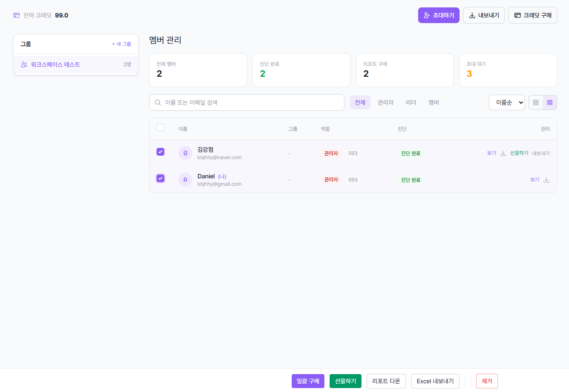Click download icon in Daniel row
This screenshot has width=569, height=392.
pos(546,180)
